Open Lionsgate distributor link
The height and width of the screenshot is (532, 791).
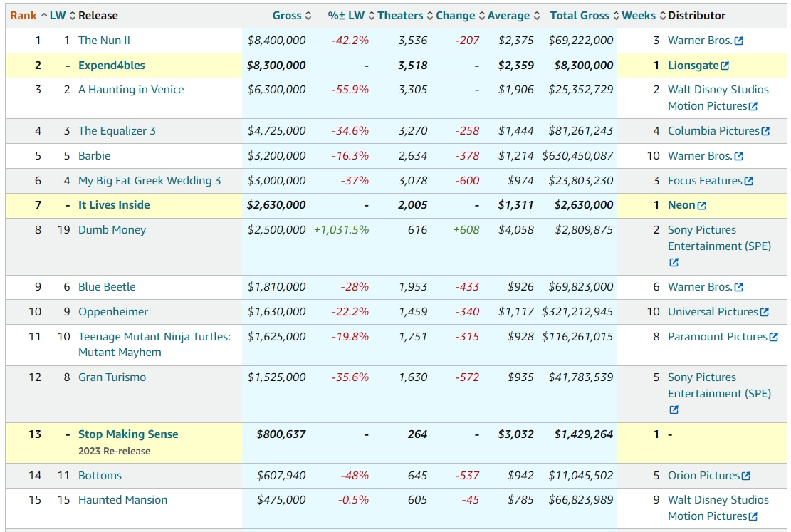click(x=693, y=65)
